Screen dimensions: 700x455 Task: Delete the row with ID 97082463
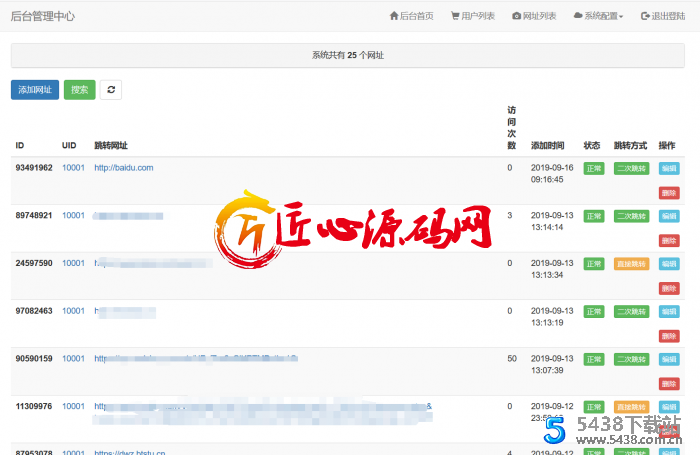coord(669,337)
